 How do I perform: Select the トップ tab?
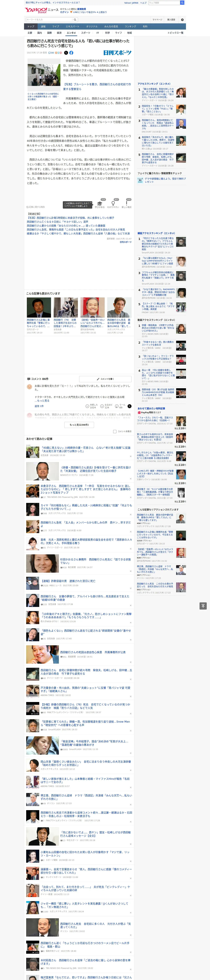31,27
